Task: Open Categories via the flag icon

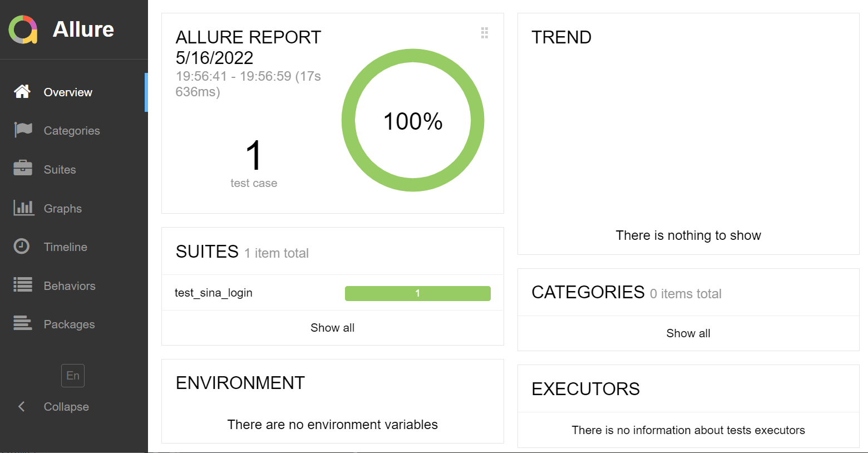Action: (23, 130)
